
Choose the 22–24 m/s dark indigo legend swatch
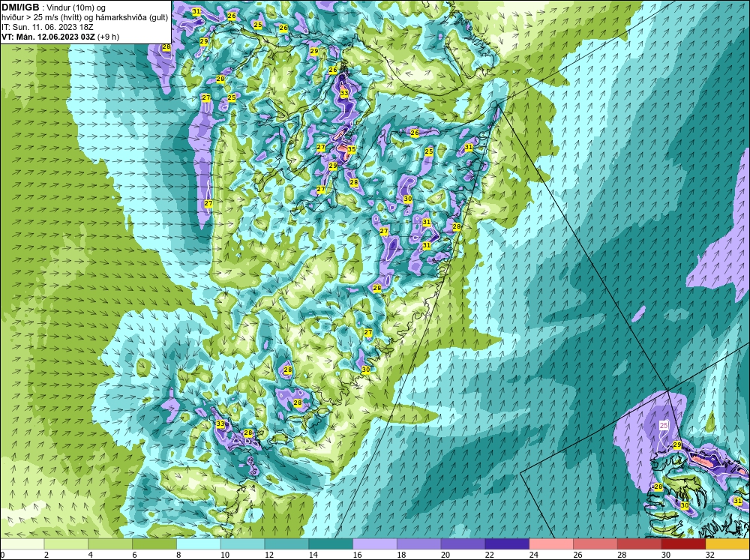[x=507, y=544]
